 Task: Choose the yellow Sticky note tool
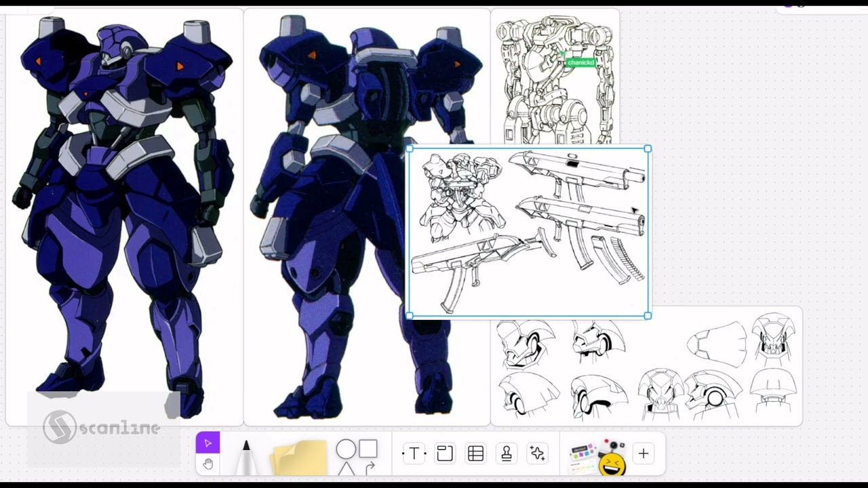click(299, 457)
